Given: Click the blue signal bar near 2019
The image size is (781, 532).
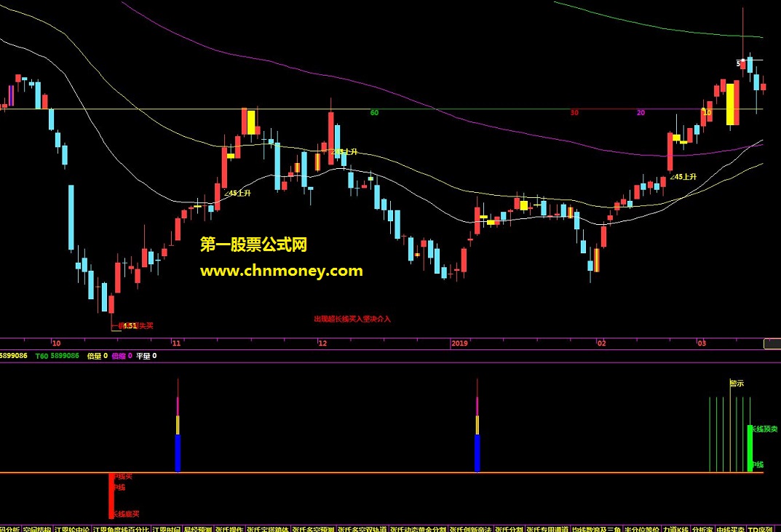Looking at the screenshot, I should 477,453.
